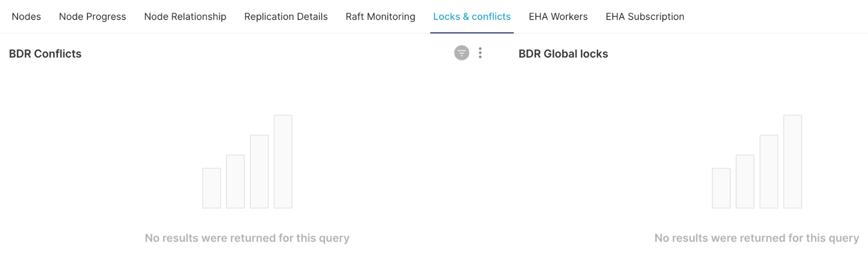Open the Node Progress tab

click(x=92, y=16)
